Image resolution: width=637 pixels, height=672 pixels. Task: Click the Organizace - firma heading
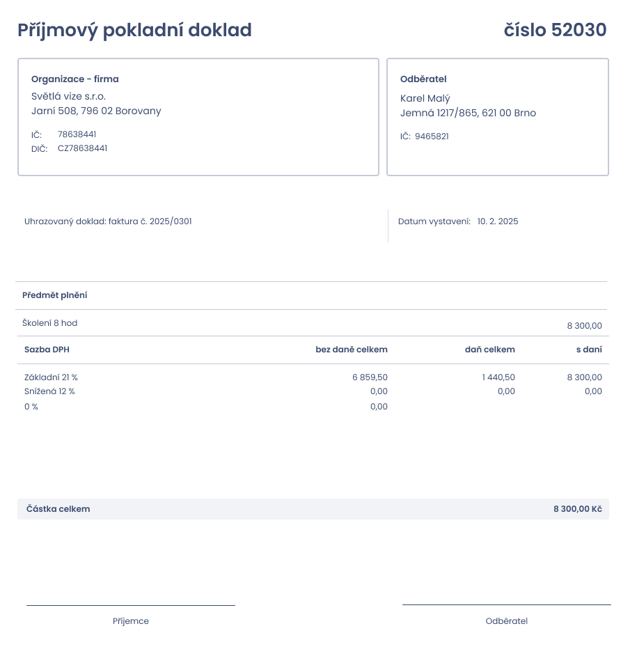[x=75, y=79]
